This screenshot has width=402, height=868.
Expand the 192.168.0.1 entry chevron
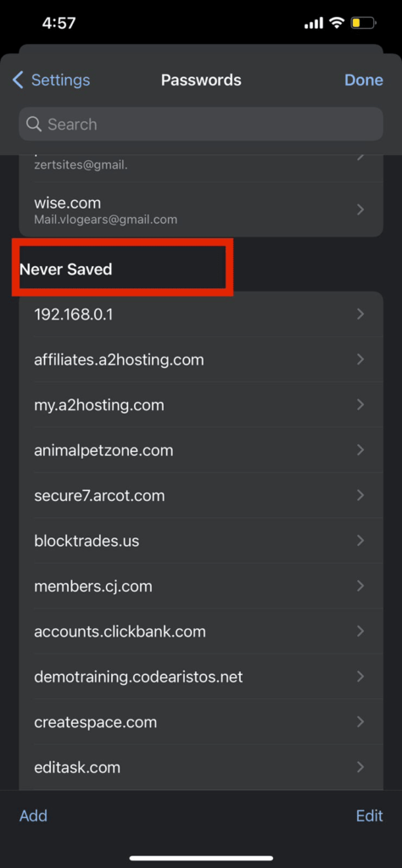point(360,314)
